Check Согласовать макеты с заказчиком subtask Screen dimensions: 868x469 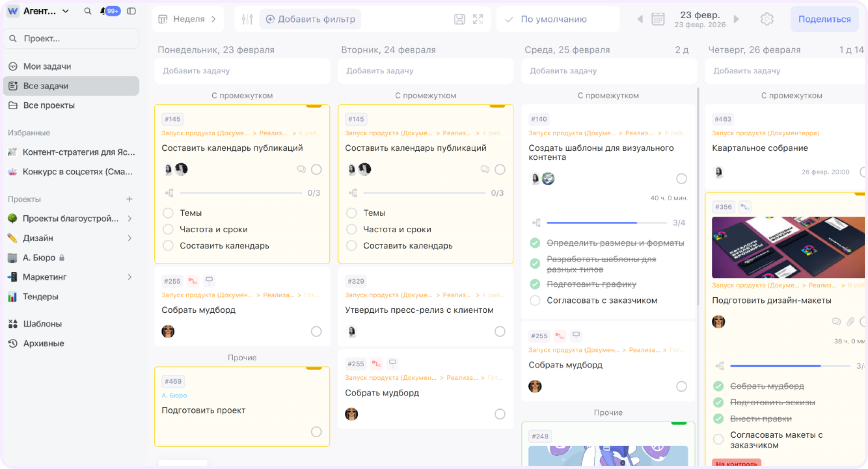tap(719, 439)
